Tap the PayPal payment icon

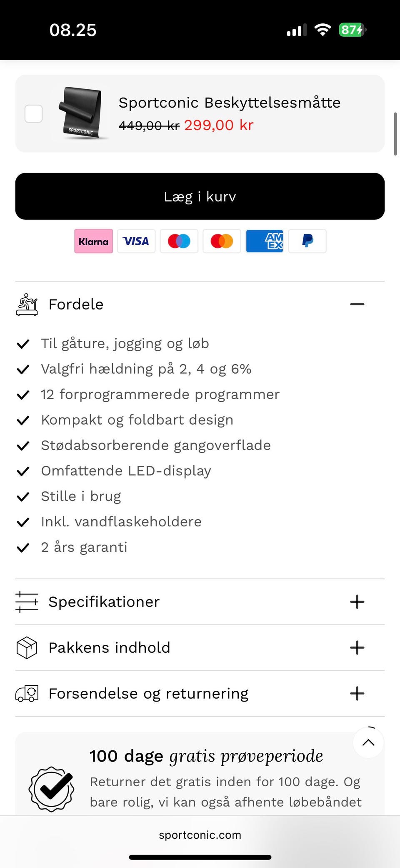point(307,241)
